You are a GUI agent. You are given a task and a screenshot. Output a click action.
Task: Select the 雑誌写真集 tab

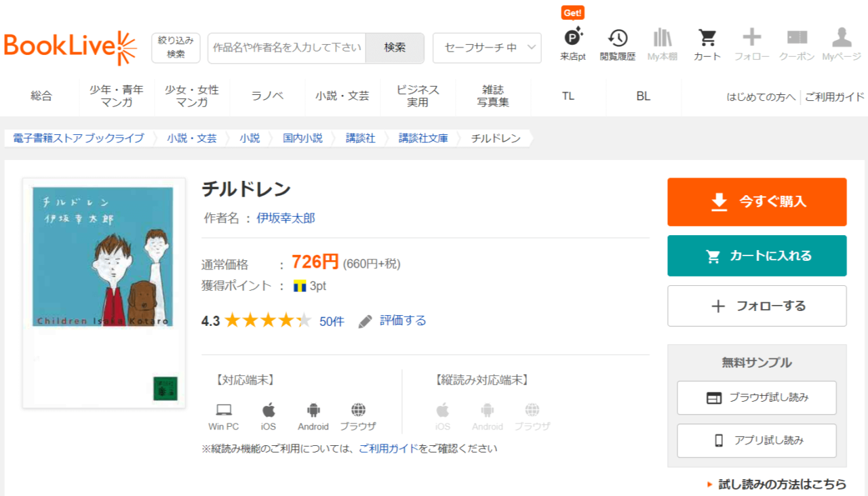[x=493, y=96]
